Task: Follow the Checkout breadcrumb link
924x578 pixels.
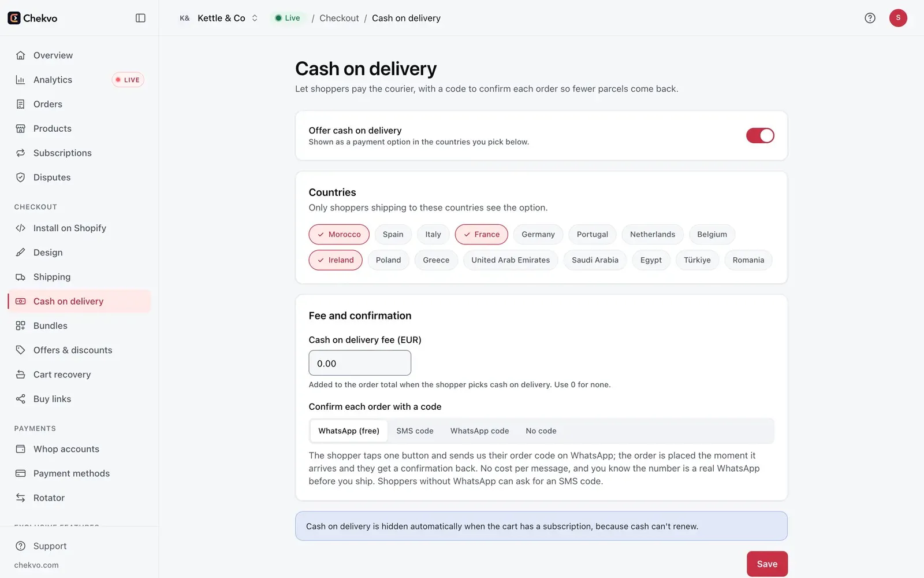Action: [x=339, y=18]
